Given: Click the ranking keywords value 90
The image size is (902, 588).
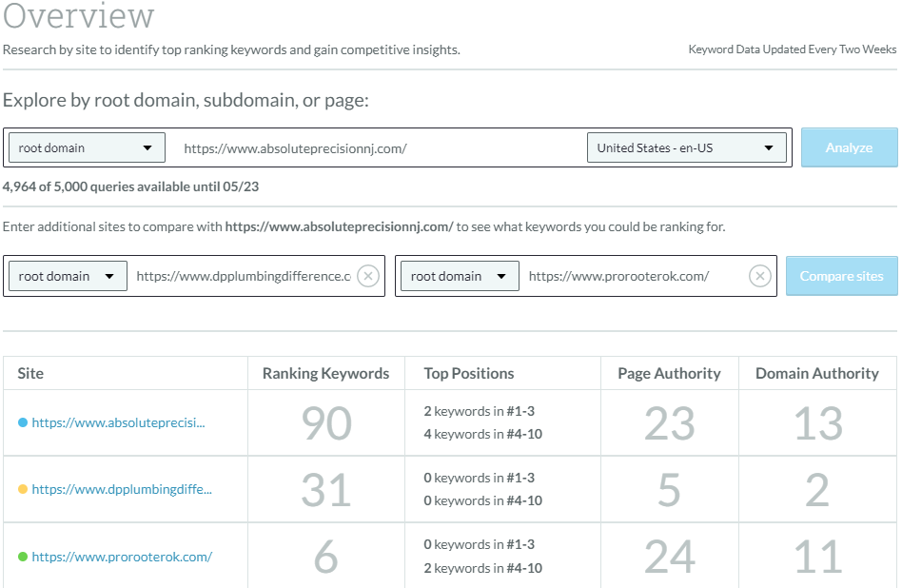Looking at the screenshot, I should (x=326, y=423).
